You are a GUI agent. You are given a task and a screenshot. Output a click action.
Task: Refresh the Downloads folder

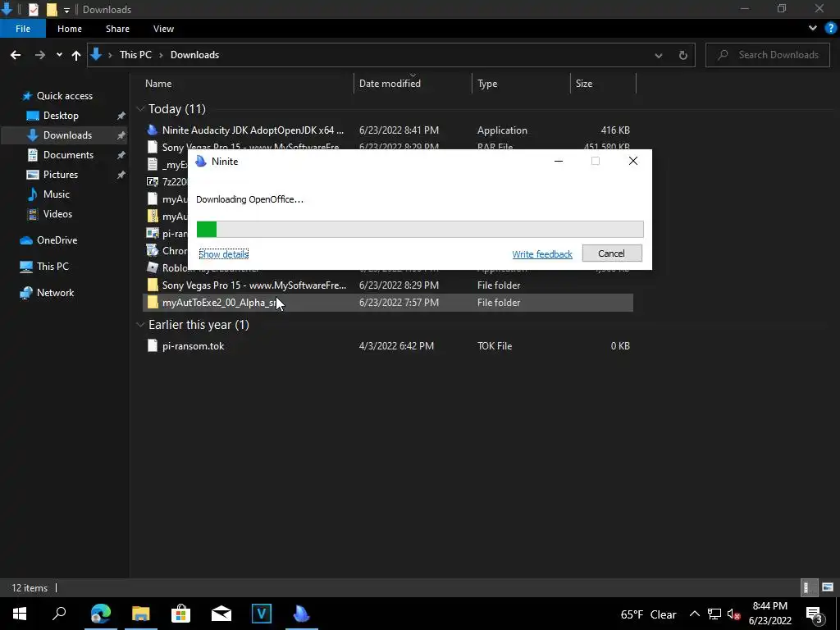(683, 55)
